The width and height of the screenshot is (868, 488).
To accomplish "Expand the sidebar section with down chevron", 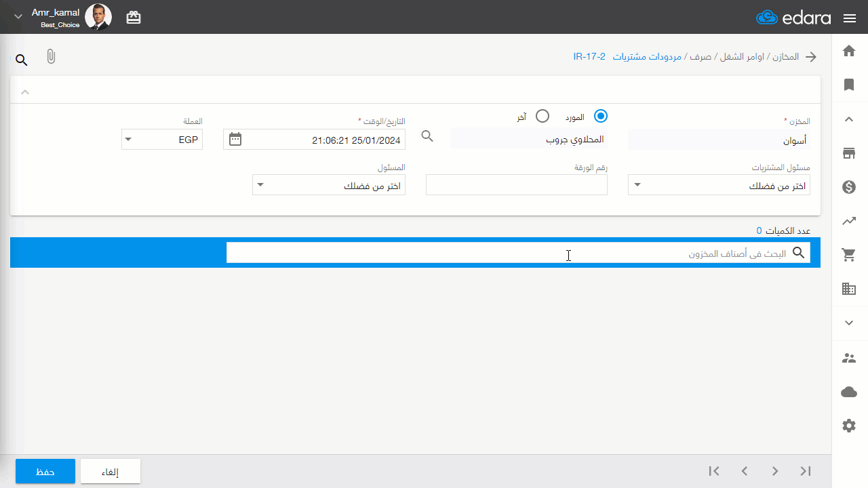I will 848,323.
